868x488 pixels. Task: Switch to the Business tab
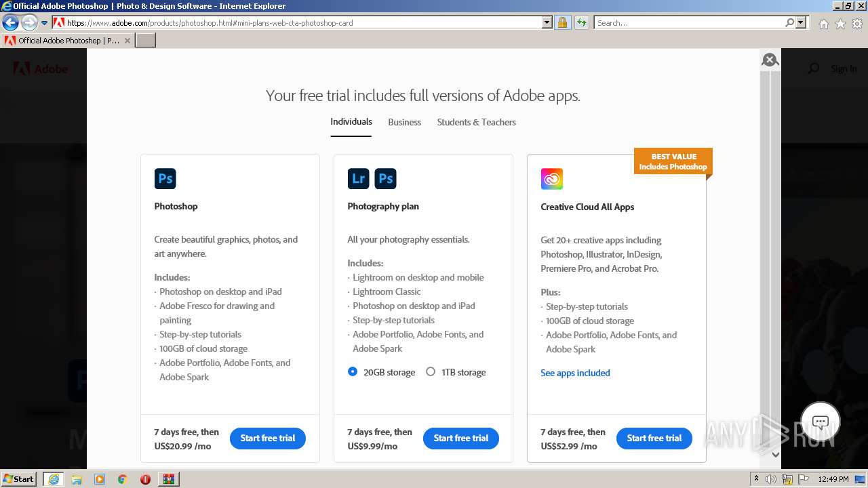coord(405,122)
